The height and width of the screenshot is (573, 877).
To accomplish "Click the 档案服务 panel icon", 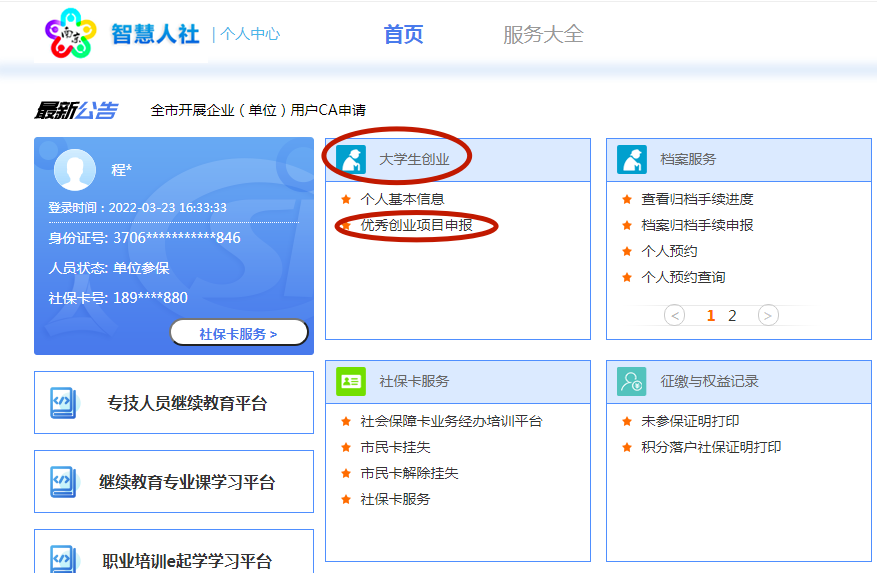I will tap(632, 159).
